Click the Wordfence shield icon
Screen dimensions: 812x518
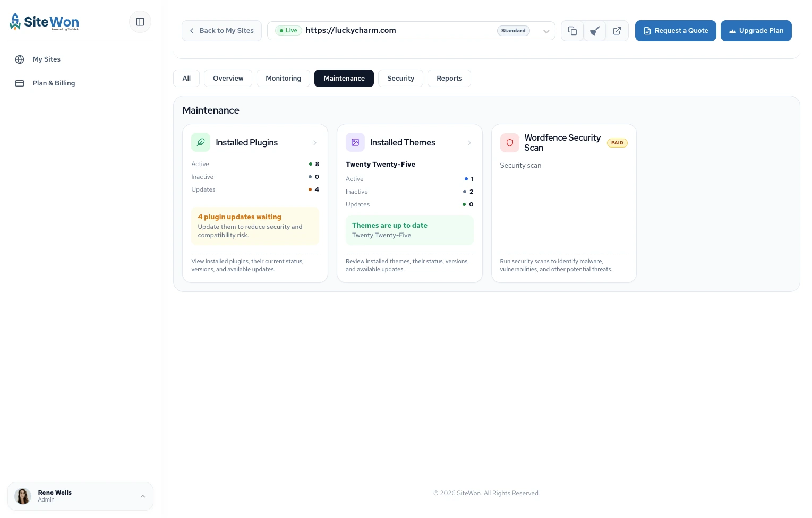(510, 143)
